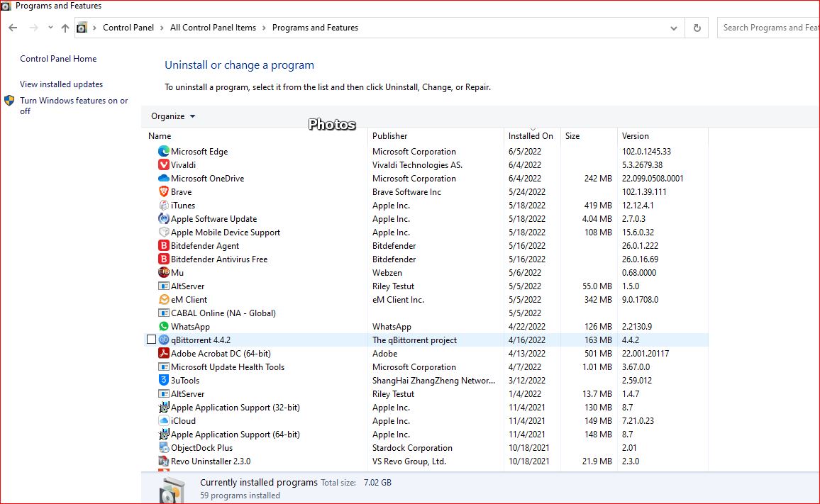Click Programs and Features breadcrumb
Viewport: 820px width, 504px height.
pos(315,28)
